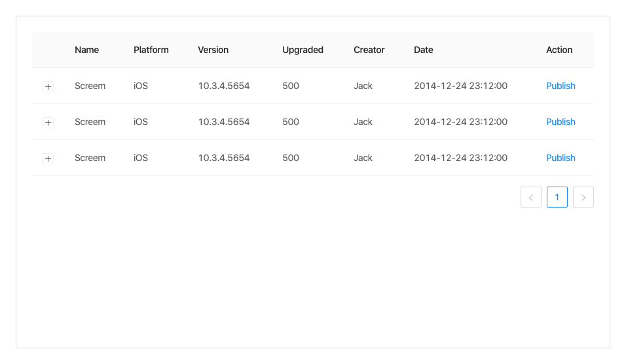This screenshot has width=626, height=364.
Task: Click the Version column header
Action: coord(213,50)
